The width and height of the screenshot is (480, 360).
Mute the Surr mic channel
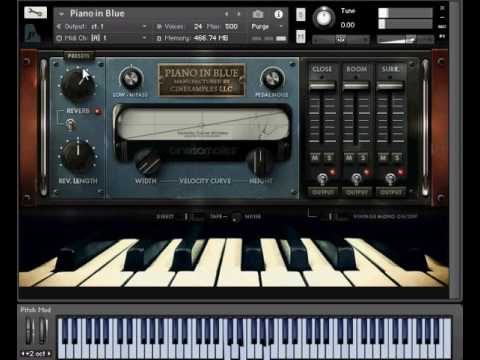coord(383,157)
